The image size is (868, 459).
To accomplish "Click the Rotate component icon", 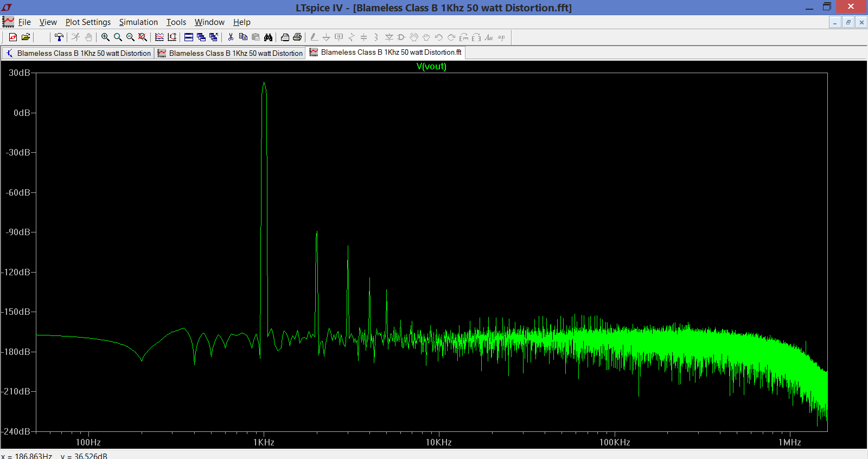I will tap(464, 37).
